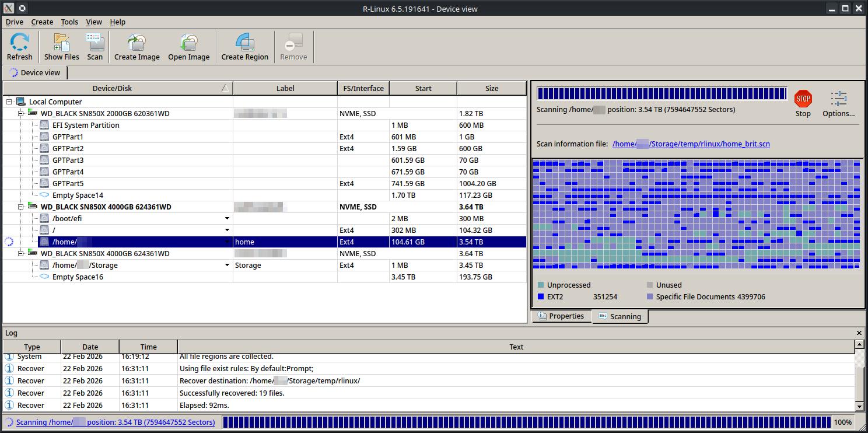Sort by the Device/Disk column header
The width and height of the screenshot is (868, 433).
tap(118, 88)
